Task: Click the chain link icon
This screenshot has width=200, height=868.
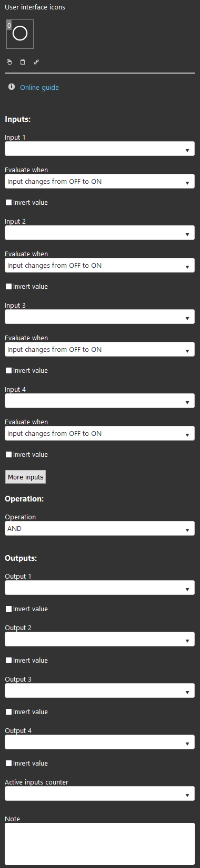Action: 36,62
